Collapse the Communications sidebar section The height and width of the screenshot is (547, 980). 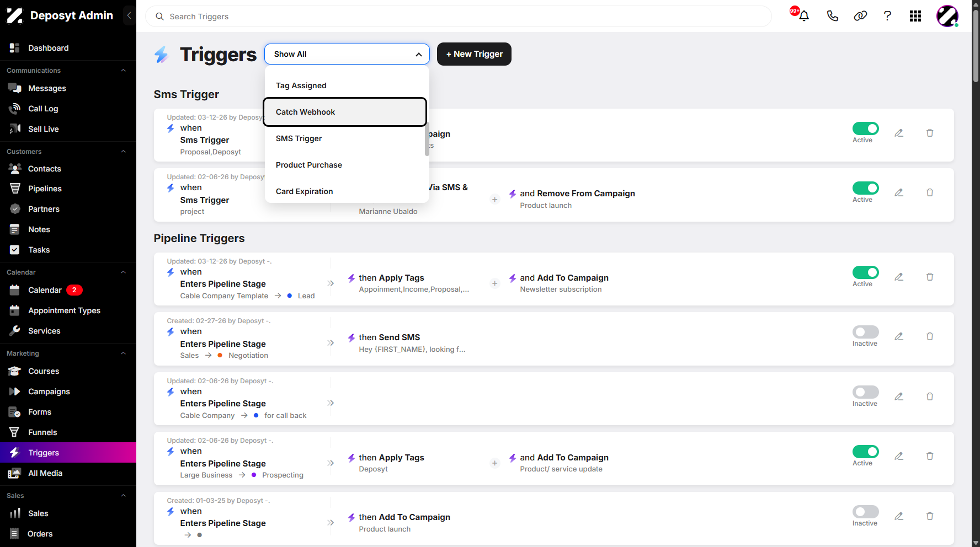coord(124,71)
